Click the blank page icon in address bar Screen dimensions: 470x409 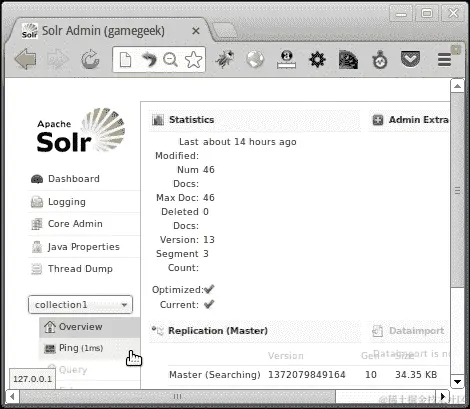point(125,60)
